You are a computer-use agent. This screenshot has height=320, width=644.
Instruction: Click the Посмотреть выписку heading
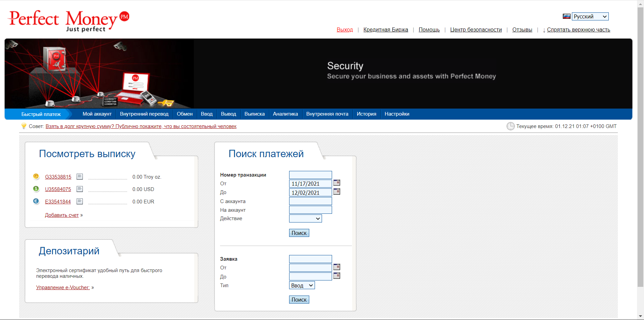coord(87,154)
